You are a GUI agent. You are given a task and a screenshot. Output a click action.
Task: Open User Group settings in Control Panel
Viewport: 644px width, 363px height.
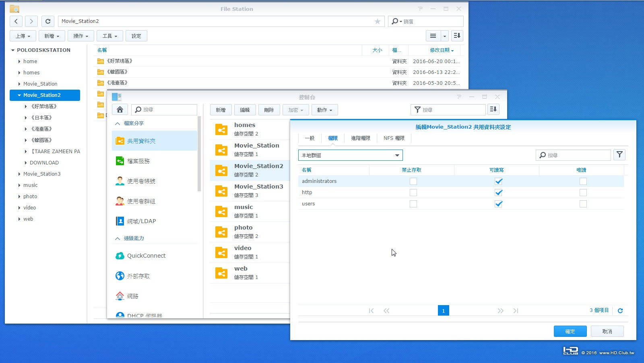pos(155,201)
